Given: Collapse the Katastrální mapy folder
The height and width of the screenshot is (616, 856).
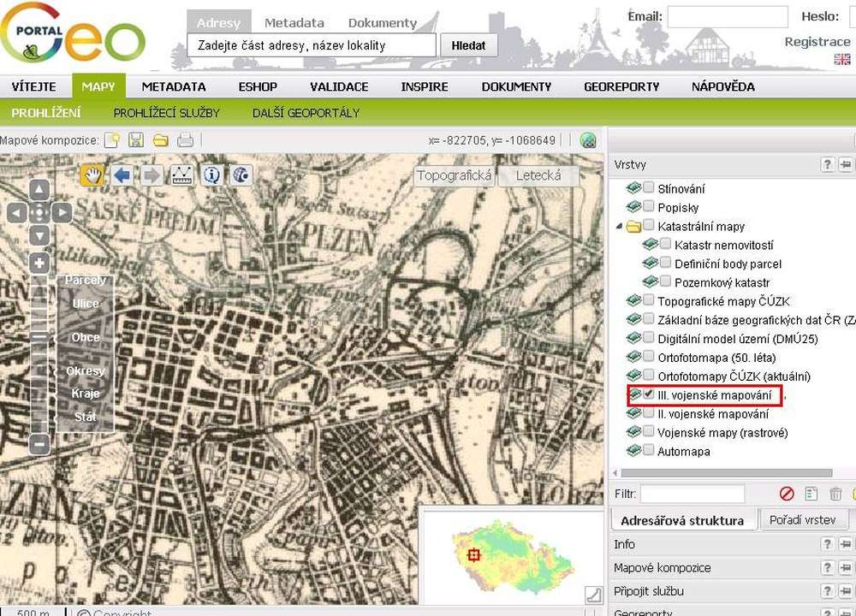Looking at the screenshot, I should 618,227.
